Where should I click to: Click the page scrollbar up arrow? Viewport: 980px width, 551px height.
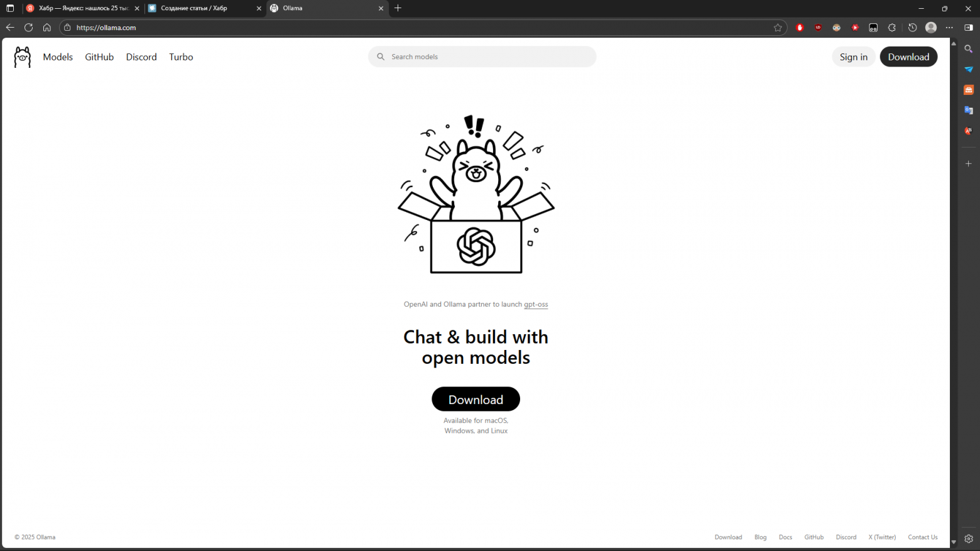(x=954, y=43)
